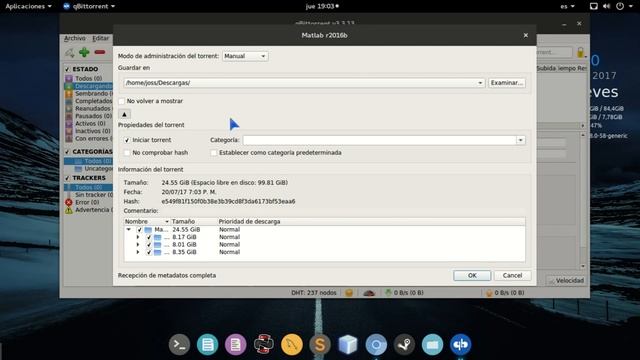The height and width of the screenshot is (360, 640).
Task: Click the green download speed icon in status bar
Action: [388, 292]
